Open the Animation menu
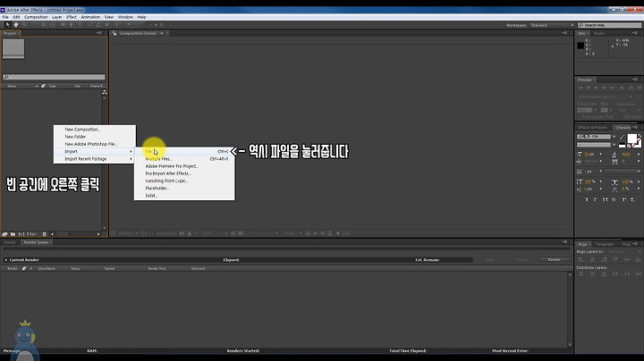 coord(90,17)
